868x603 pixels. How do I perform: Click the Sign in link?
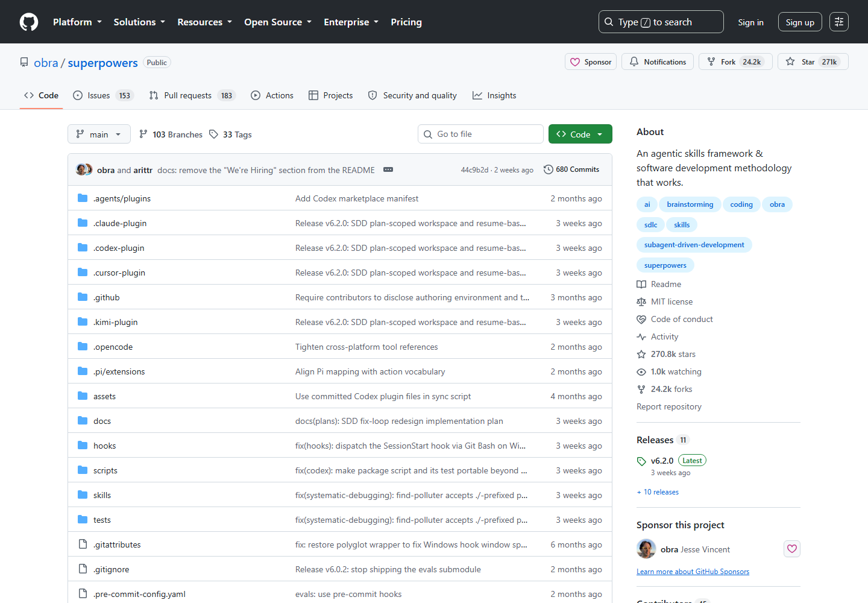coord(750,22)
